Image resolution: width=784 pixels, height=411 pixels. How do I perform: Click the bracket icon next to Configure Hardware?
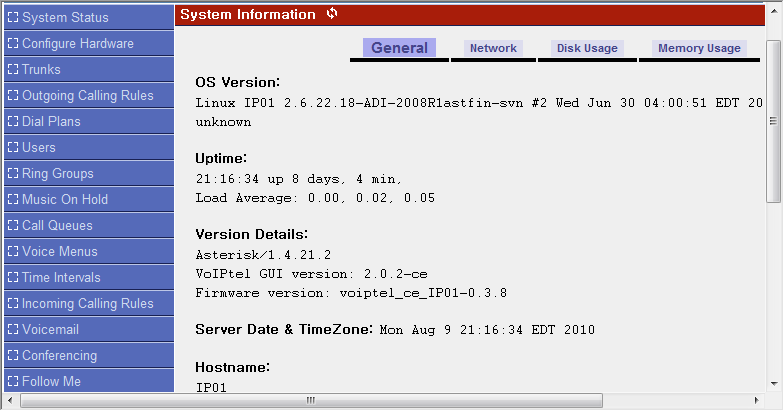pyautogui.click(x=13, y=43)
